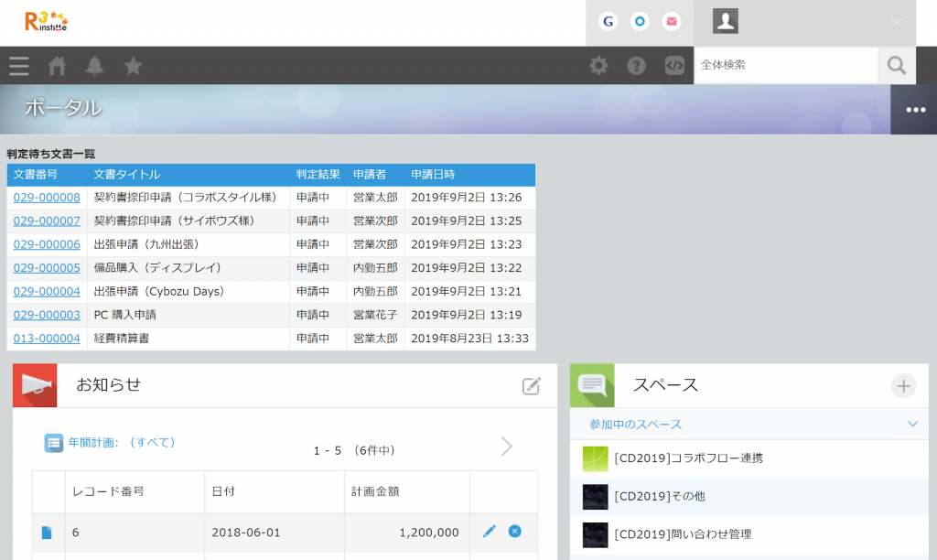Open the [CD2019]問い合わせ管理 space
This screenshot has height=560, width=937.
tap(683, 534)
